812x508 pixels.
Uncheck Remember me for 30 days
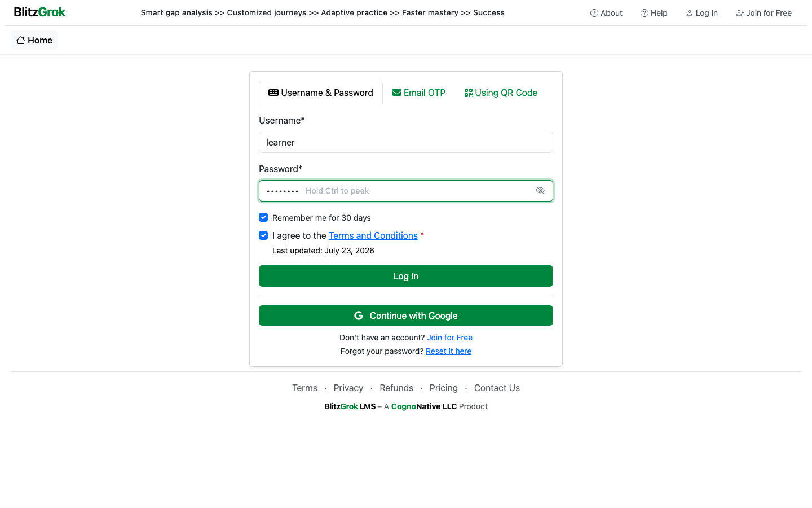pyautogui.click(x=263, y=217)
